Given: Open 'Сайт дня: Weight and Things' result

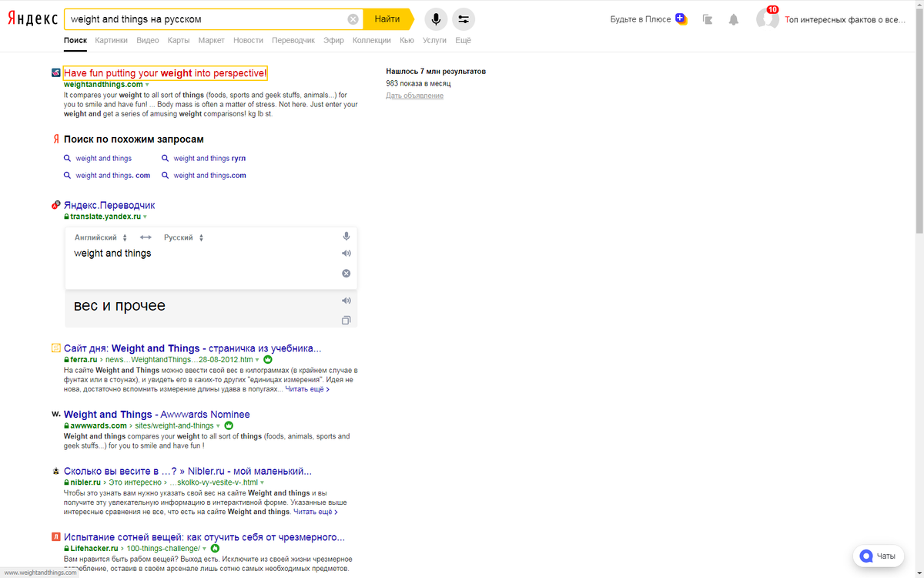Looking at the screenshot, I should coord(192,348).
